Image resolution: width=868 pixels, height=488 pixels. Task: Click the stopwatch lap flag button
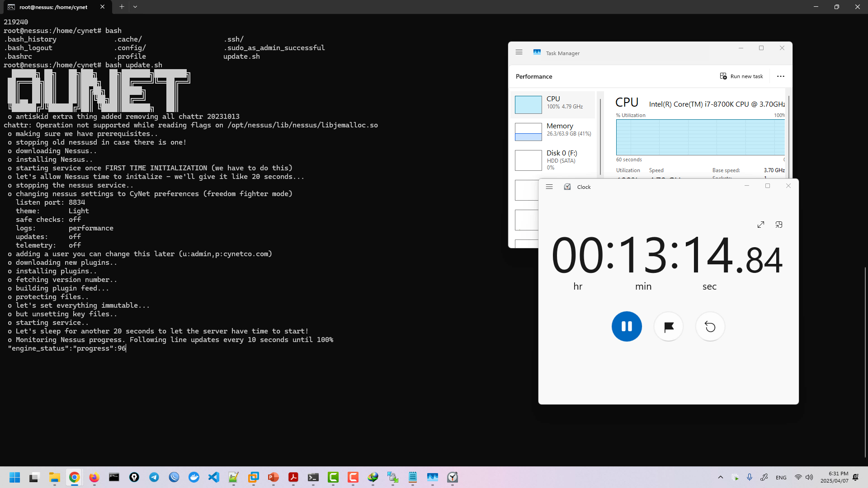point(669,326)
